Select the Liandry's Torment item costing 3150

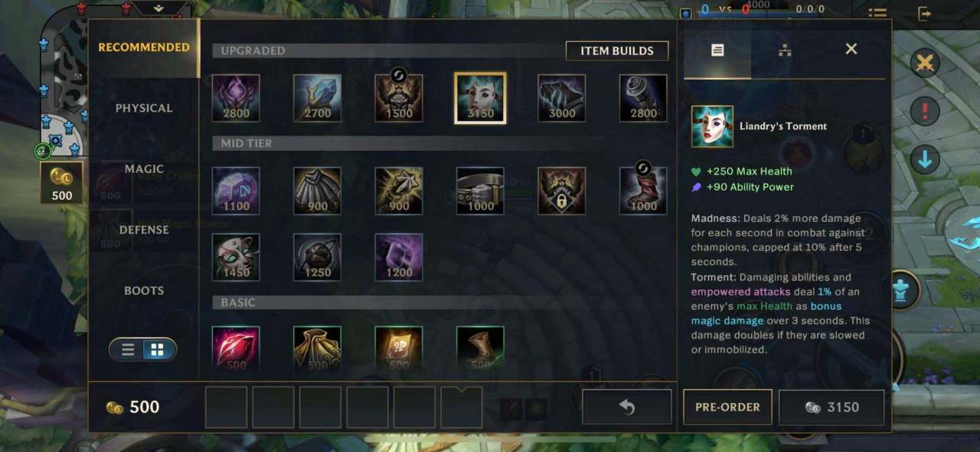click(480, 98)
